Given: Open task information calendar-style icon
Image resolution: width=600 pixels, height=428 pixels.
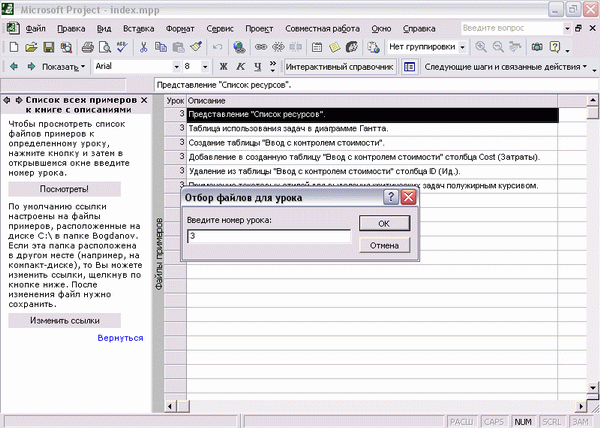Looking at the screenshot, I should click(317, 47).
